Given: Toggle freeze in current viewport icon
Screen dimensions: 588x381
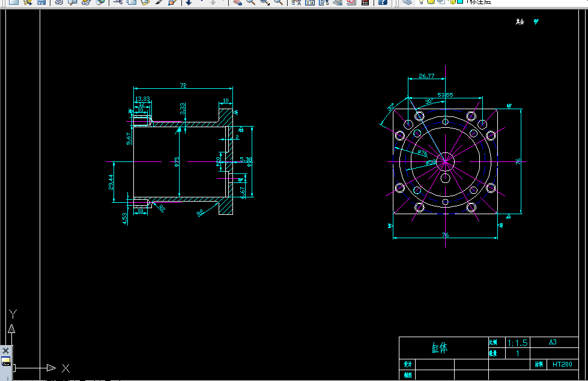Looking at the screenshot, I should pos(441,2).
